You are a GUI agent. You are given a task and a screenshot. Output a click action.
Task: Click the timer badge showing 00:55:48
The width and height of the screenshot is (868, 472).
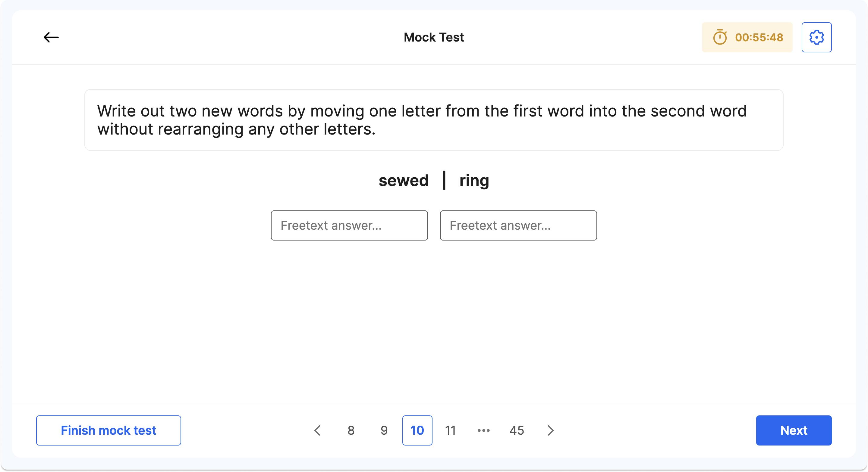(747, 37)
